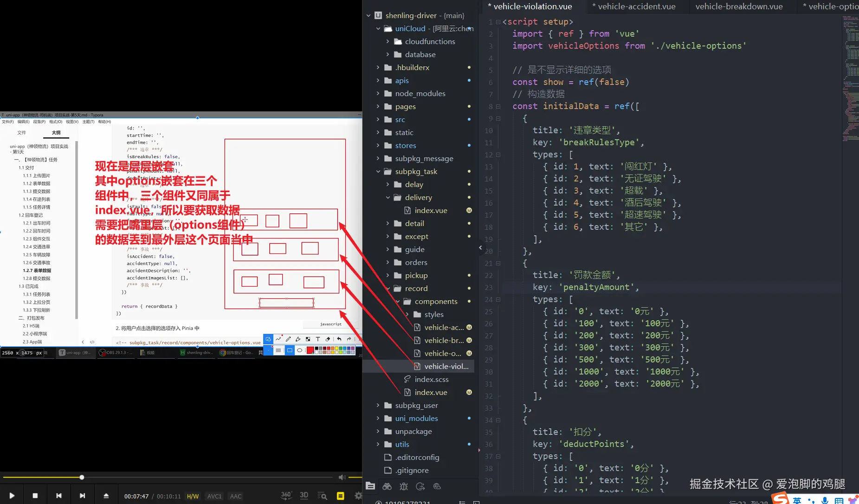Select the rectangle capture tool in screenshot toolbar
Screen dimensions: 859x504
click(268, 339)
